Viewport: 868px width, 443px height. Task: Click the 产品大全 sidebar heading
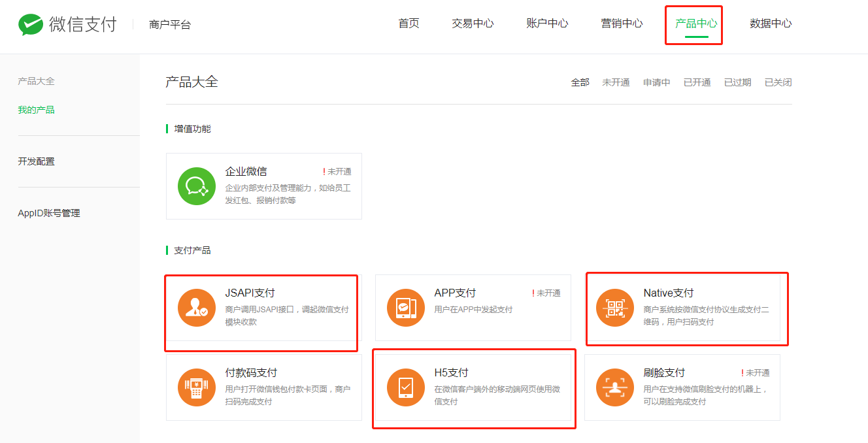[37, 81]
